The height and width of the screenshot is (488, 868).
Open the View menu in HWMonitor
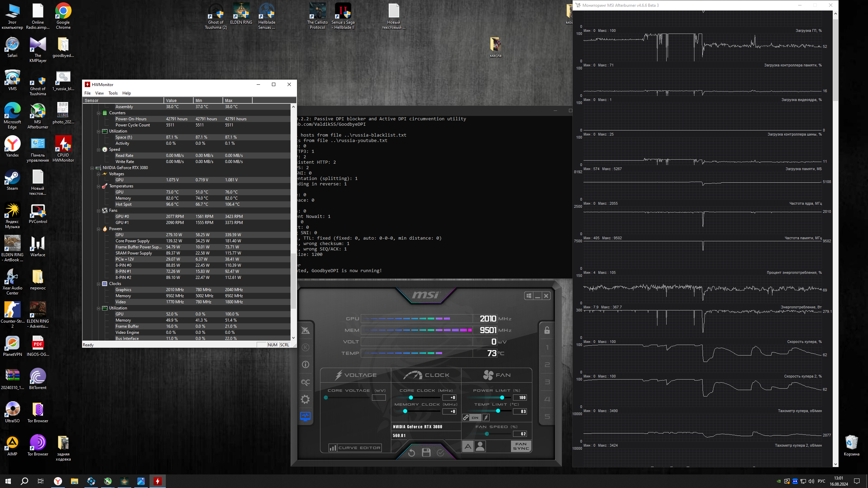(99, 93)
